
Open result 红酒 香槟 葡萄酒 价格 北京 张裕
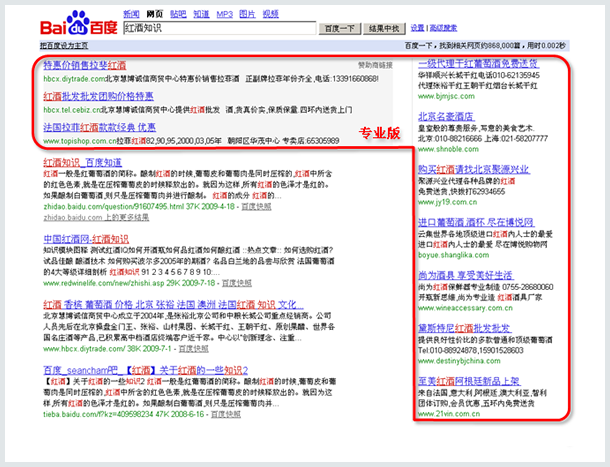tap(174, 304)
